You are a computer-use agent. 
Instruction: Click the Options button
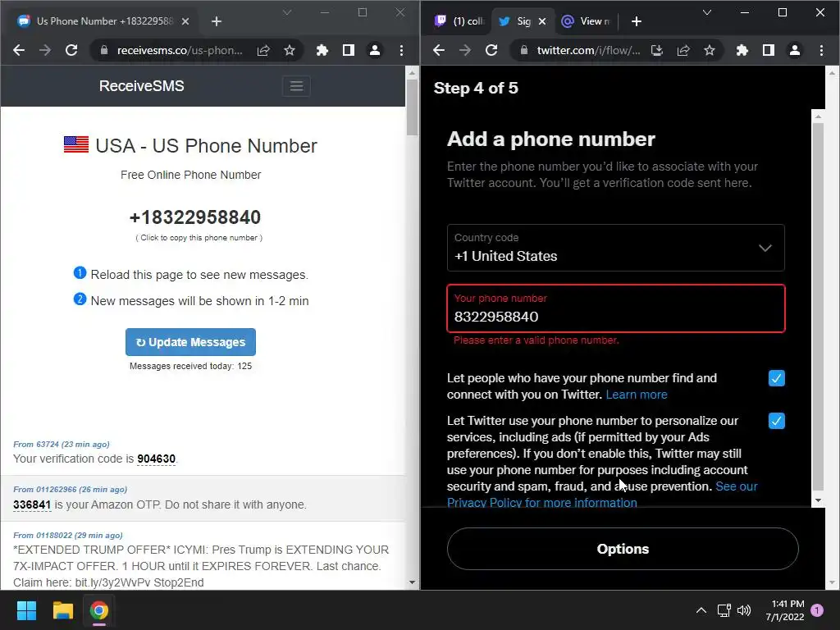point(623,549)
